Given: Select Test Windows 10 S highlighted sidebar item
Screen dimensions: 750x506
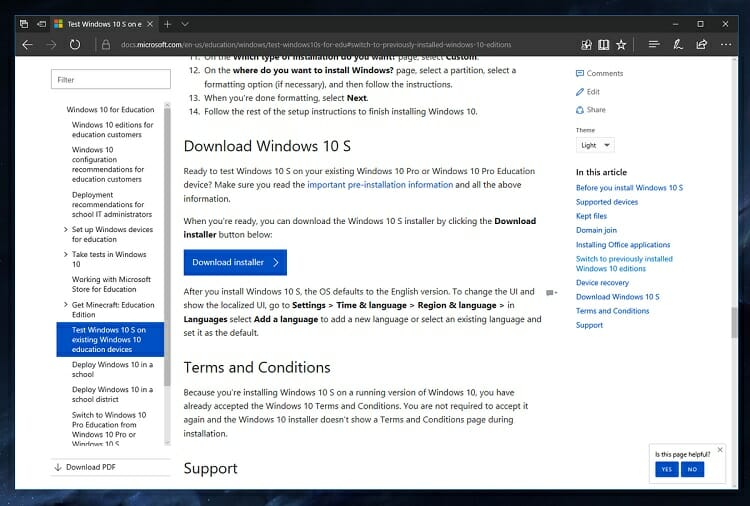Looking at the screenshot, I should [x=110, y=340].
